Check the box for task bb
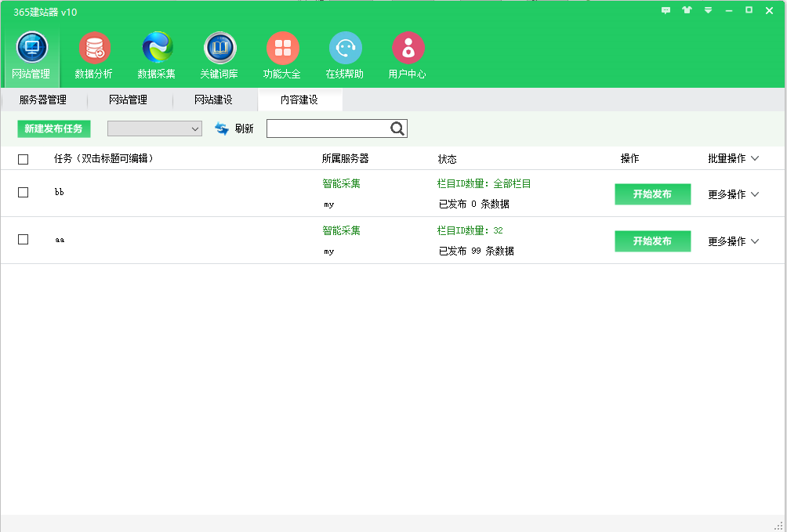The height and width of the screenshot is (532, 787). (23, 192)
